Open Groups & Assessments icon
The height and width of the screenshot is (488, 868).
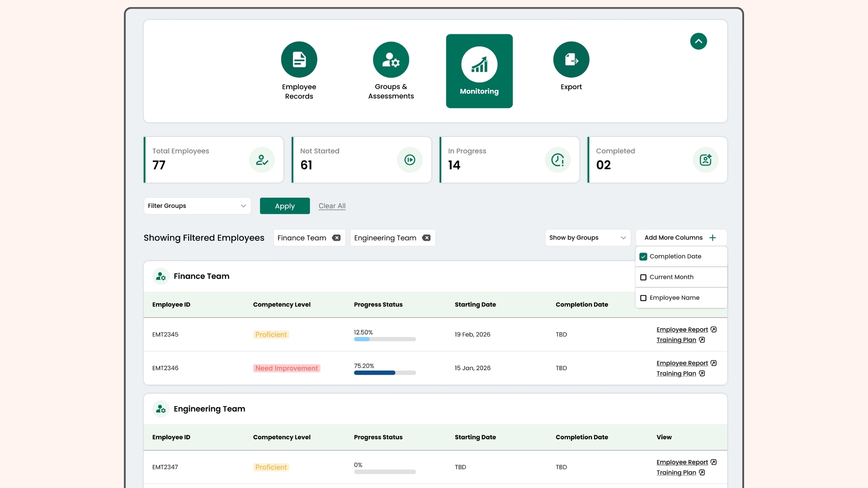coord(391,60)
